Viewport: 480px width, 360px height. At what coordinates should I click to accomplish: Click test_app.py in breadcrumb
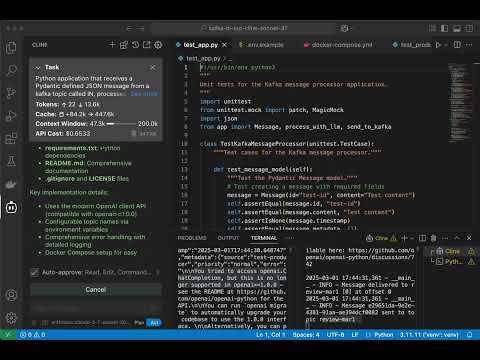point(203,59)
